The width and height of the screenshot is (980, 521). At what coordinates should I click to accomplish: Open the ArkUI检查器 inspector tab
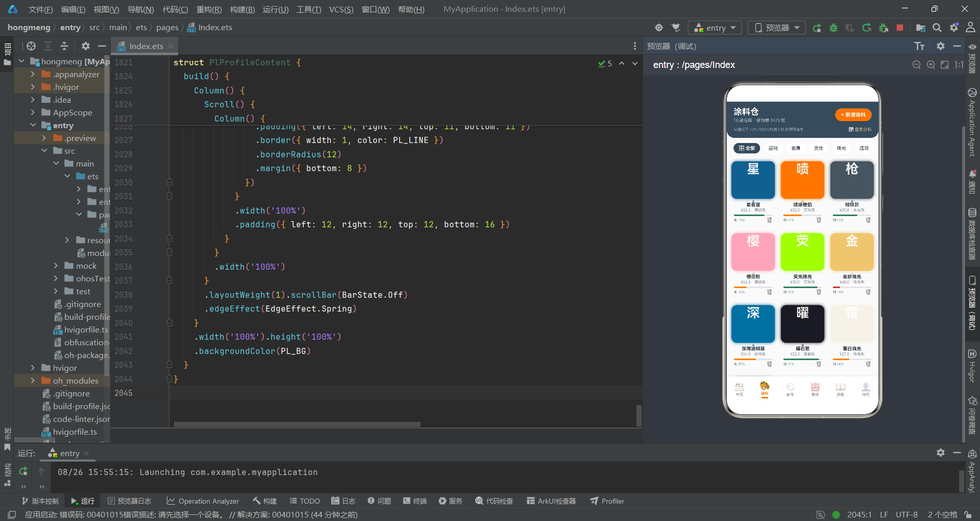(551, 501)
